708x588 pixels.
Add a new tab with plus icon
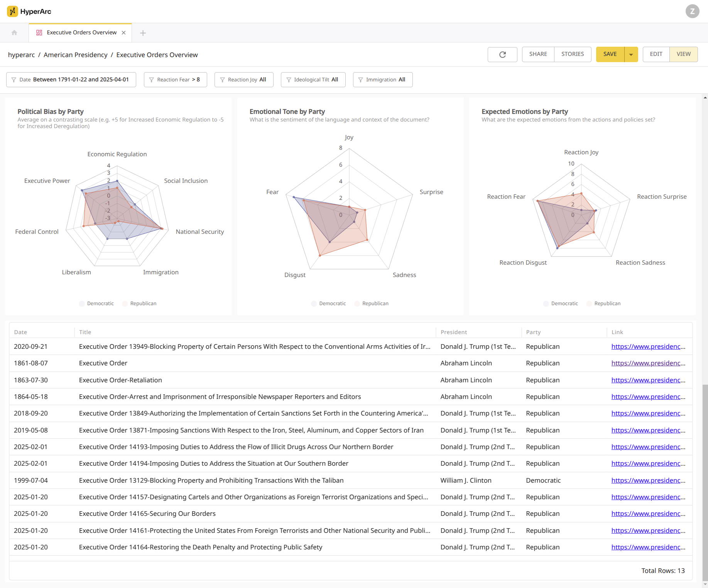pos(143,33)
